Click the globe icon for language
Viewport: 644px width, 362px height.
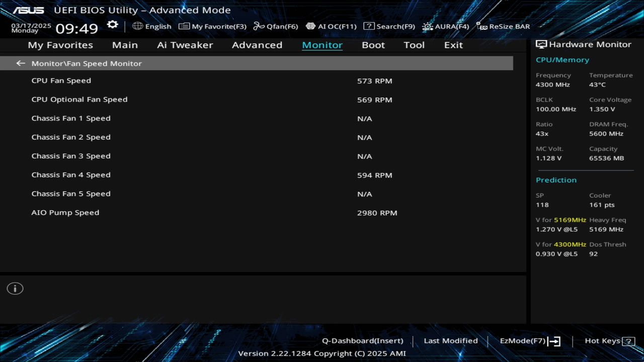[x=137, y=26]
